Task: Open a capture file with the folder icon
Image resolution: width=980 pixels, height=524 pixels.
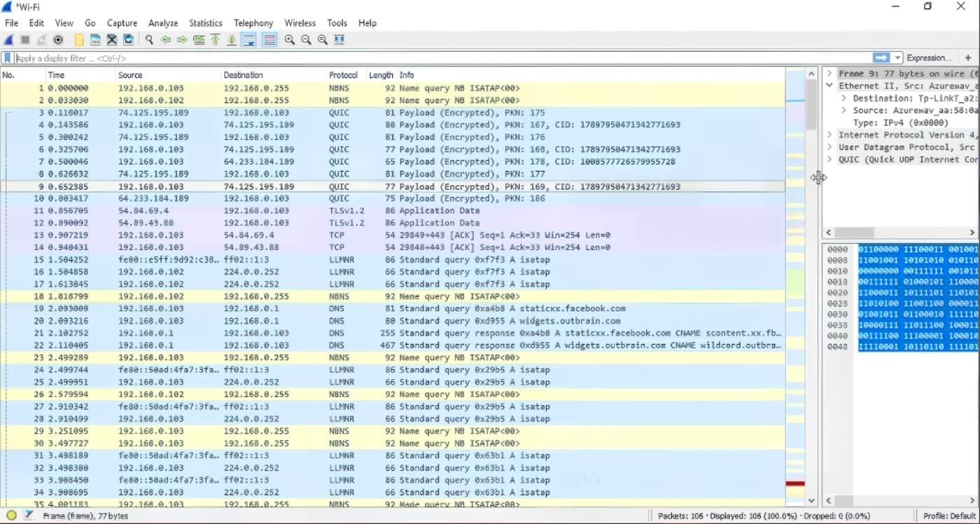Action: click(79, 40)
